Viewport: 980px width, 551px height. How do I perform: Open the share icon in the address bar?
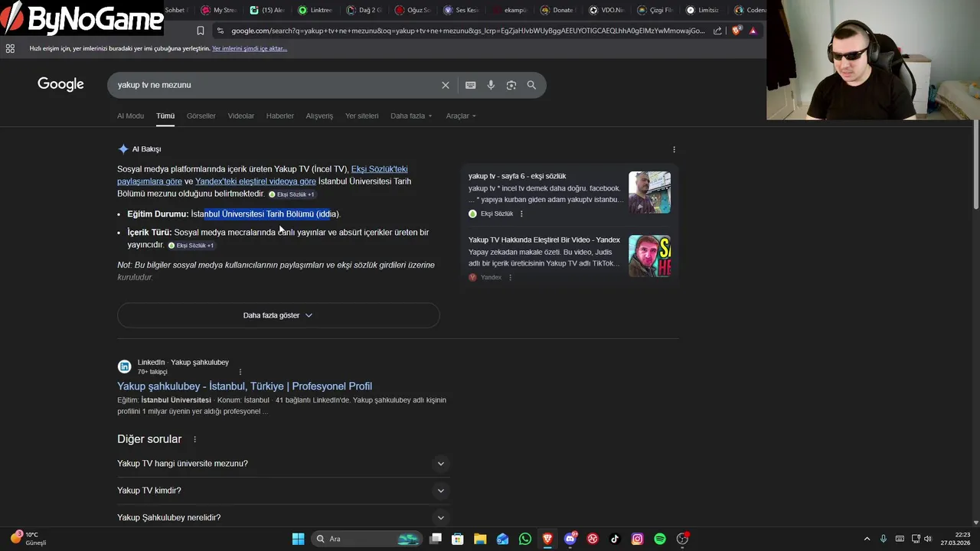pos(717,31)
